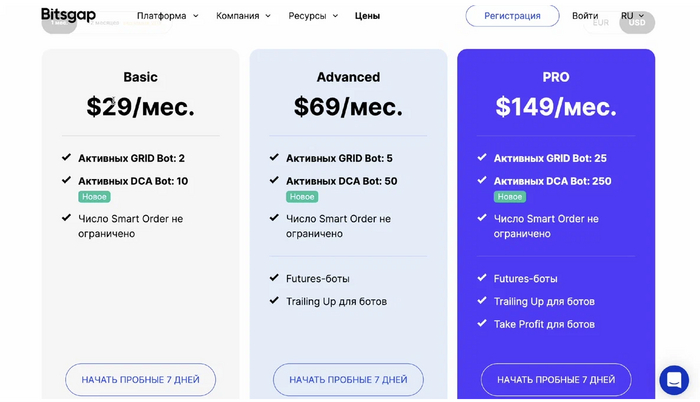Click the Basic Smart Order checkmark icon
700x402 pixels.
pos(67,218)
